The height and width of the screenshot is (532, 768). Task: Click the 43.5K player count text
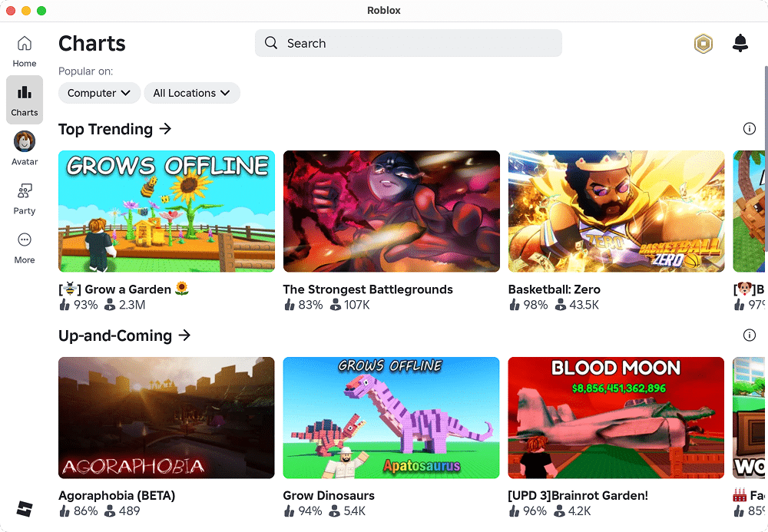click(x=584, y=305)
